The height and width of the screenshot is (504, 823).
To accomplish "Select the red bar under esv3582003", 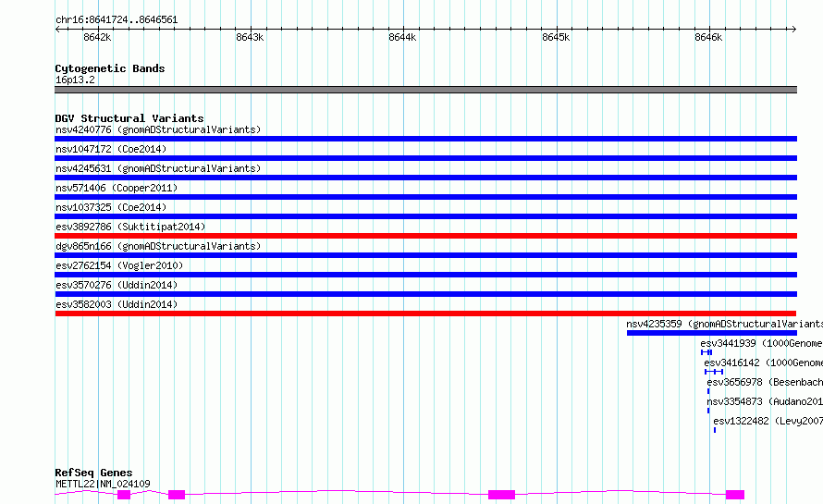I will (x=425, y=313).
